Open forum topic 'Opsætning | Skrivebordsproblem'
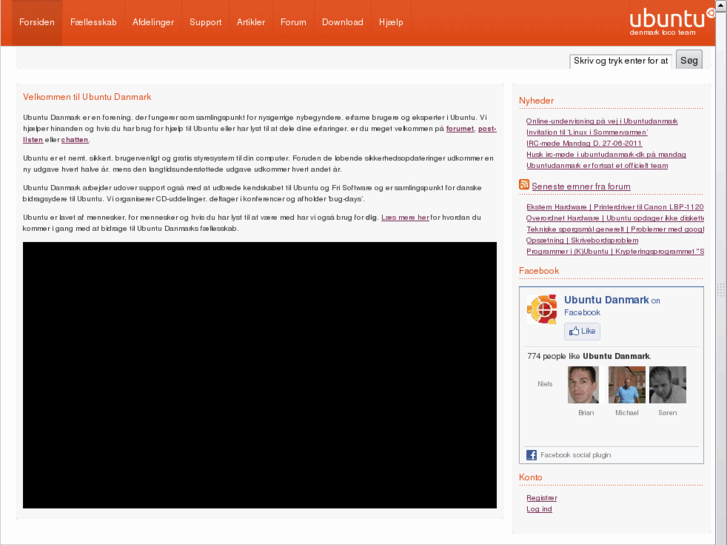 click(x=582, y=240)
